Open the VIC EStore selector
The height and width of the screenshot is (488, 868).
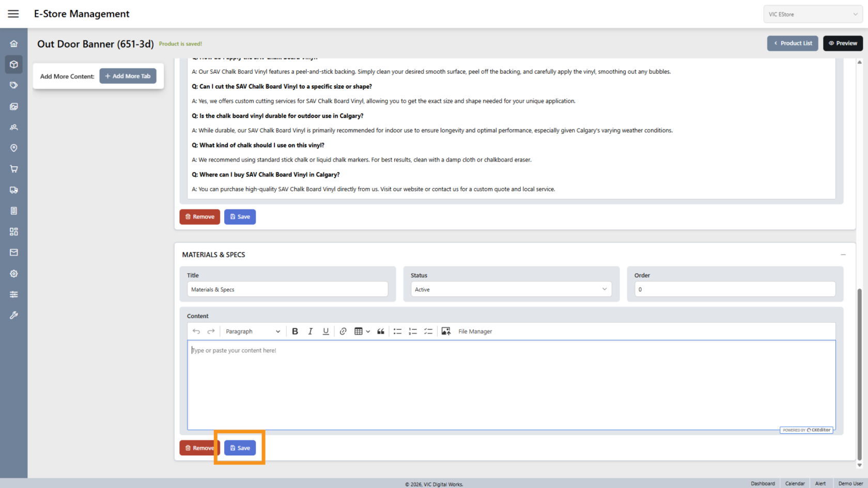pyautogui.click(x=813, y=14)
